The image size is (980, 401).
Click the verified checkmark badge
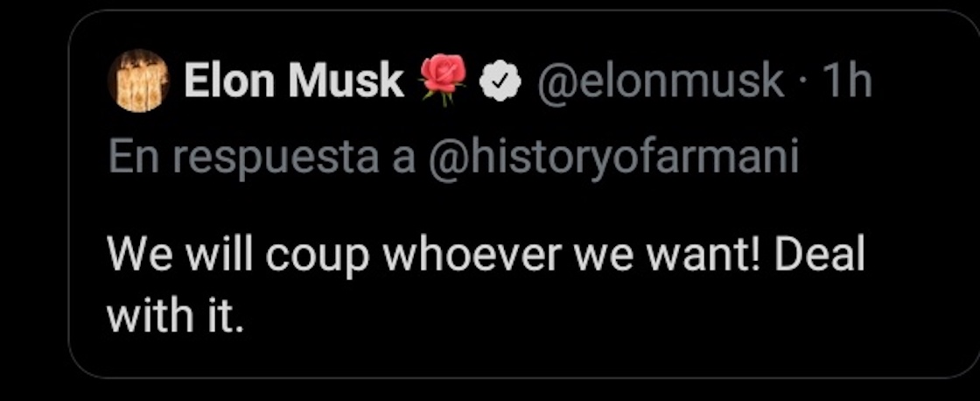click(x=501, y=81)
